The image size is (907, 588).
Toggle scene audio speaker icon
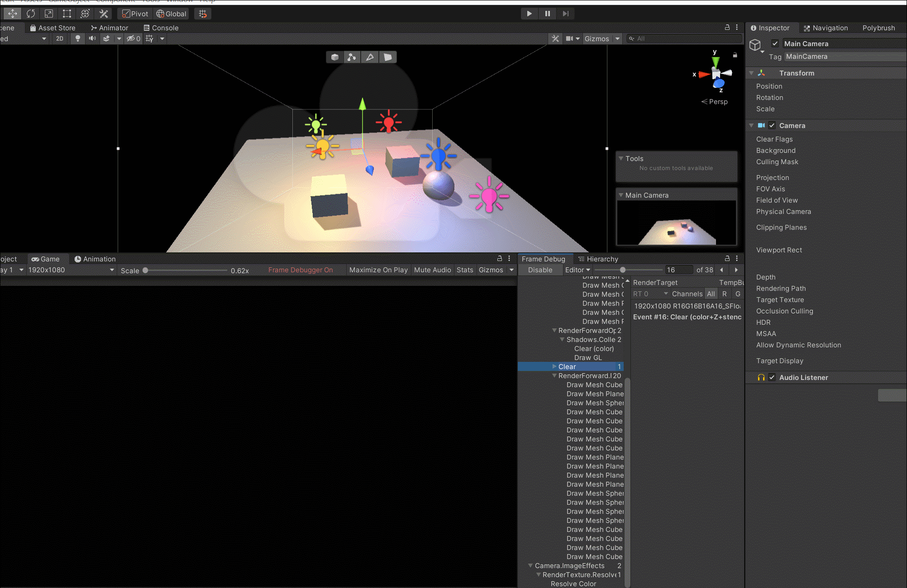coord(92,38)
